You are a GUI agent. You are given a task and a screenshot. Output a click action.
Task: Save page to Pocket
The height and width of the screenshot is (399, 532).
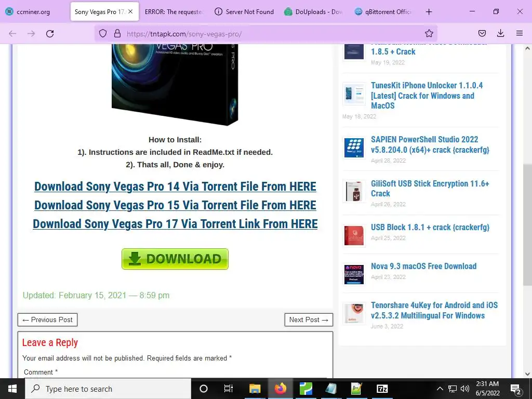tap(482, 33)
